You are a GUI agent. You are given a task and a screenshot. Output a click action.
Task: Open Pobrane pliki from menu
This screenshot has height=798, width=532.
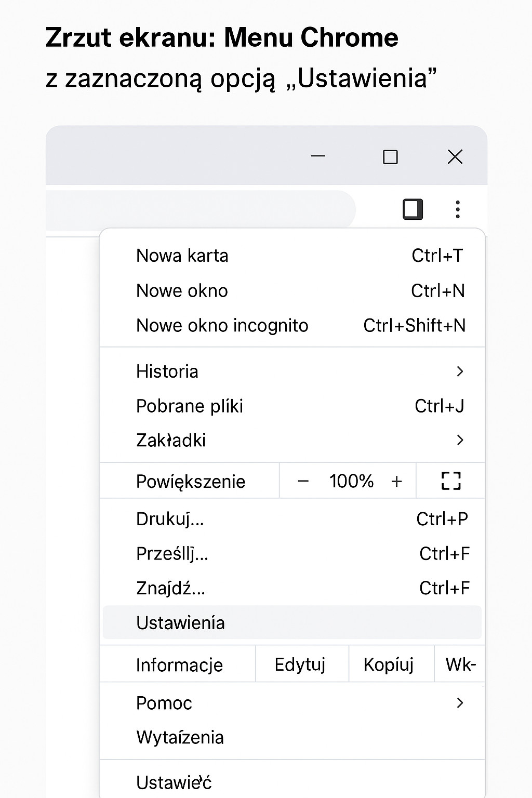point(190,406)
